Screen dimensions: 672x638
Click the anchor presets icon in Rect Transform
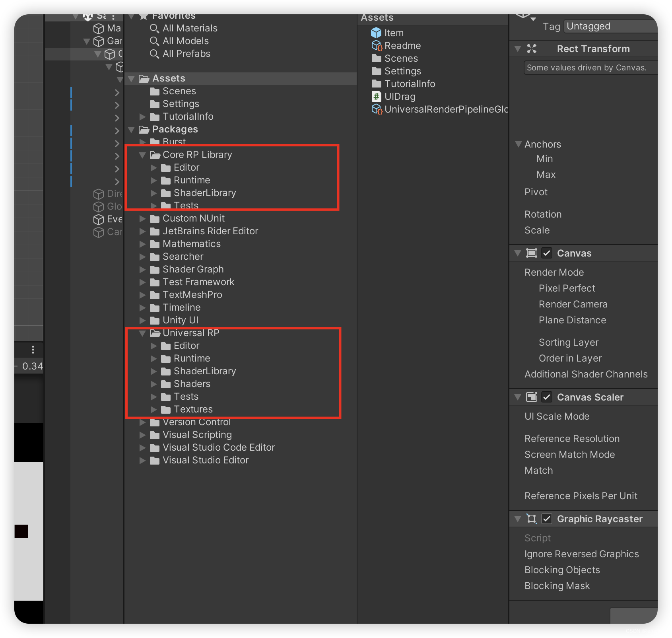pyautogui.click(x=532, y=49)
